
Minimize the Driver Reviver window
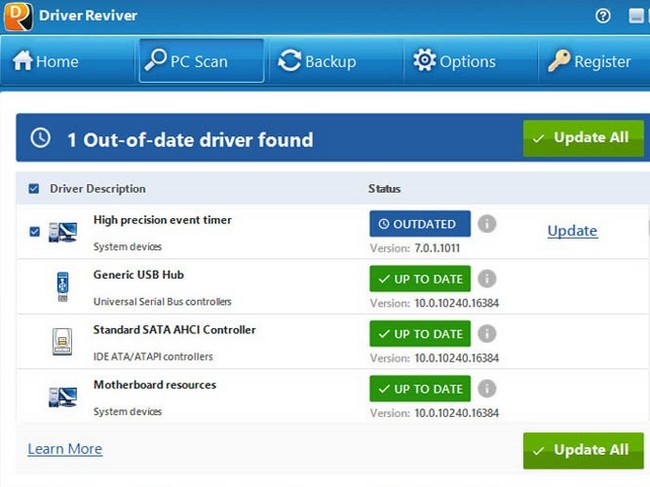(x=636, y=16)
